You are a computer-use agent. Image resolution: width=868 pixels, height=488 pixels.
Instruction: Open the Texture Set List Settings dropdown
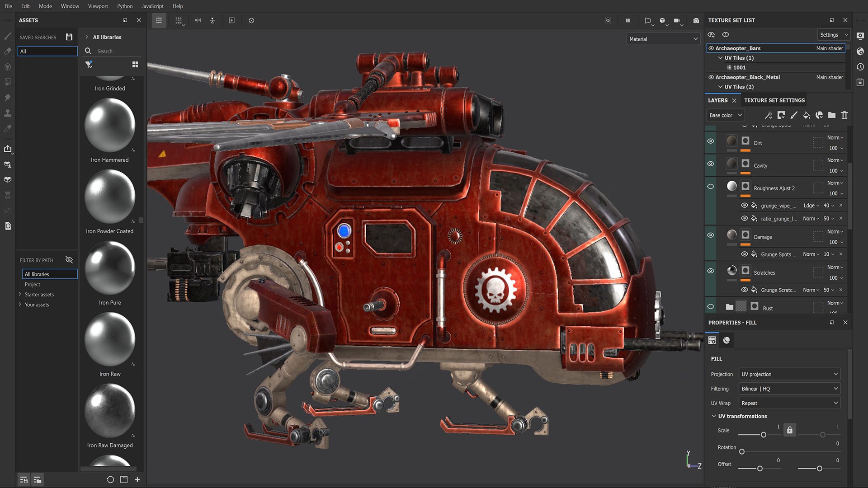click(834, 35)
